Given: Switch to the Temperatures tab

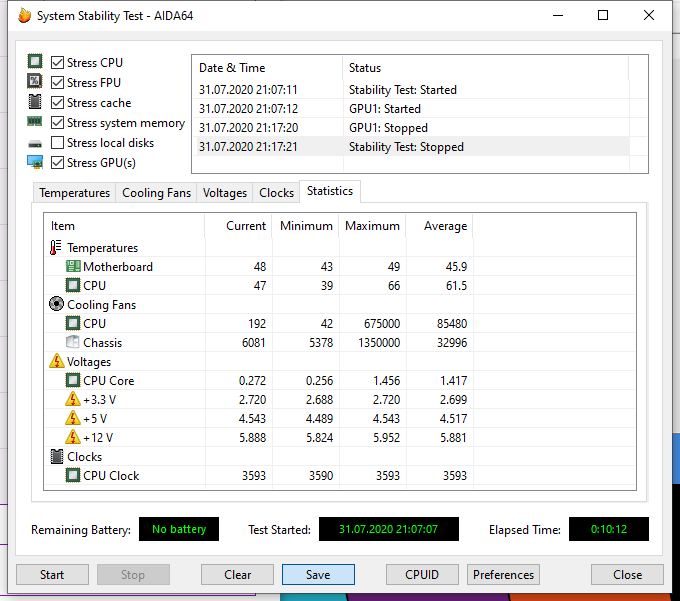Looking at the screenshot, I should pyautogui.click(x=75, y=193).
